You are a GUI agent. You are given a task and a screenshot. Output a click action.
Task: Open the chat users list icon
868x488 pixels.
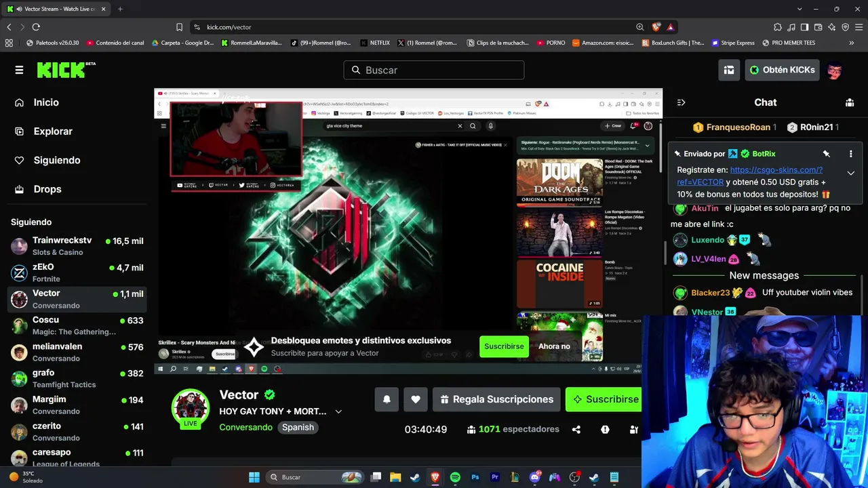[x=850, y=102]
